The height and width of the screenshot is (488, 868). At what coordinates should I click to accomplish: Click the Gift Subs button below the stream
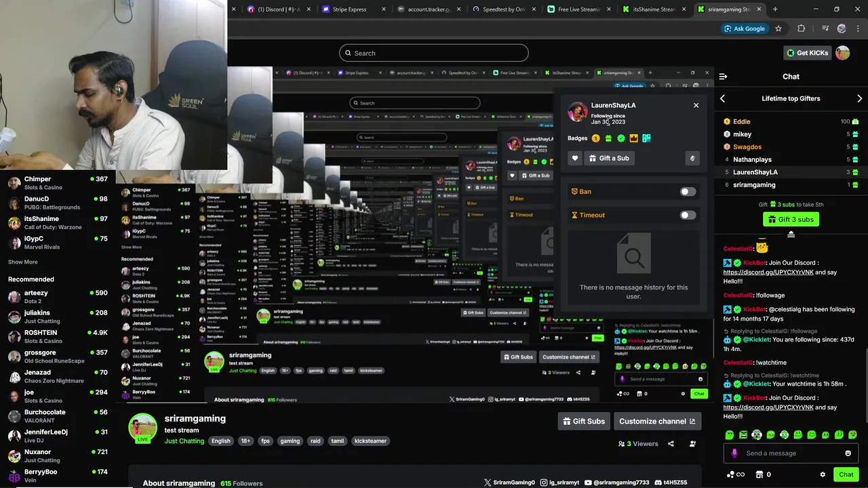(584, 421)
